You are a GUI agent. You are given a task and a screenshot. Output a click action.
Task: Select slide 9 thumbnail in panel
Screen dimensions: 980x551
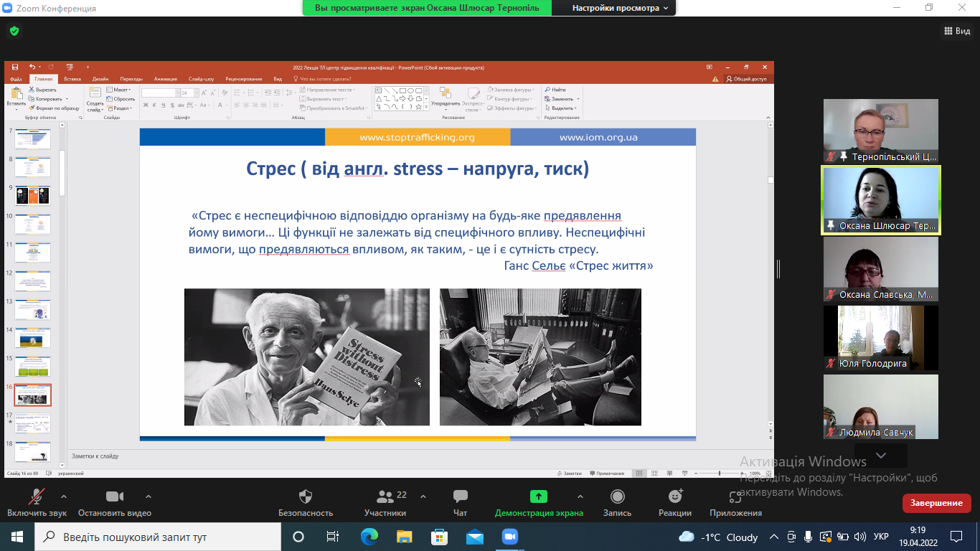[33, 196]
